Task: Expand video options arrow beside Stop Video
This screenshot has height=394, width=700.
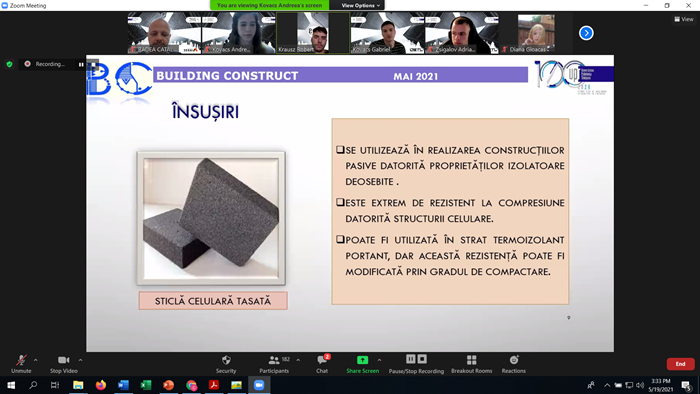Action: pyautogui.click(x=80, y=360)
